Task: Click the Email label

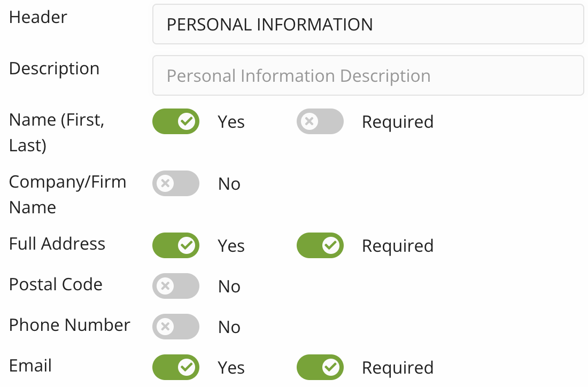Action: (30, 366)
